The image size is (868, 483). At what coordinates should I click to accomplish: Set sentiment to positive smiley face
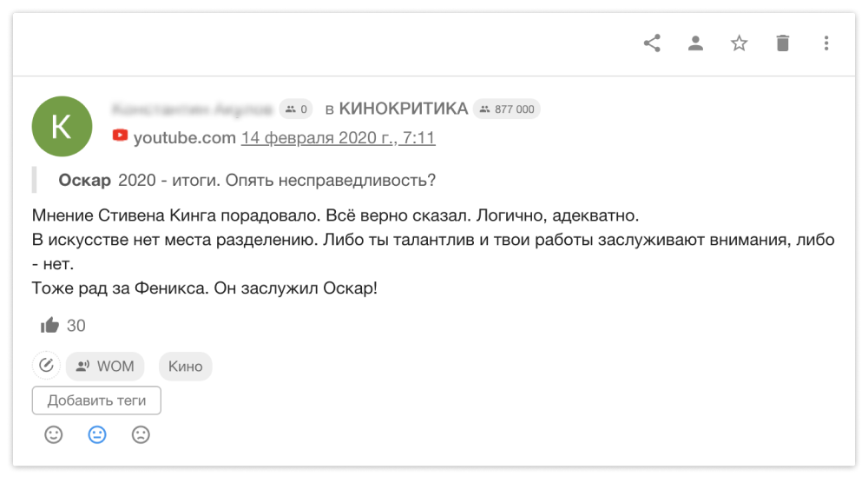coord(53,435)
